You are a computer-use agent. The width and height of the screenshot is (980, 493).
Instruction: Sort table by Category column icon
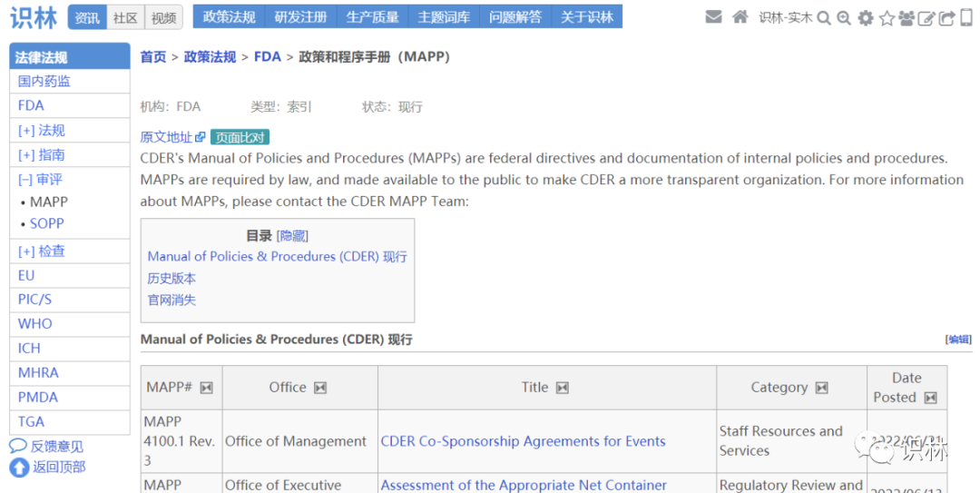(x=822, y=388)
